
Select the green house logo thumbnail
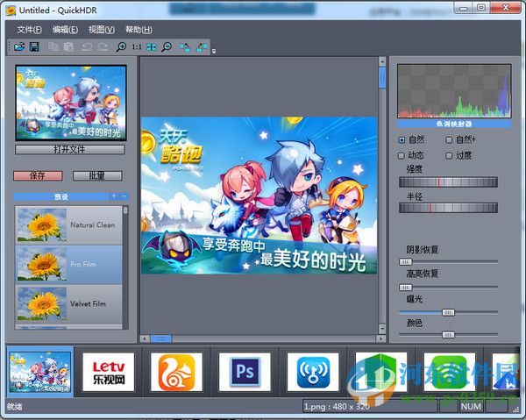click(x=381, y=372)
